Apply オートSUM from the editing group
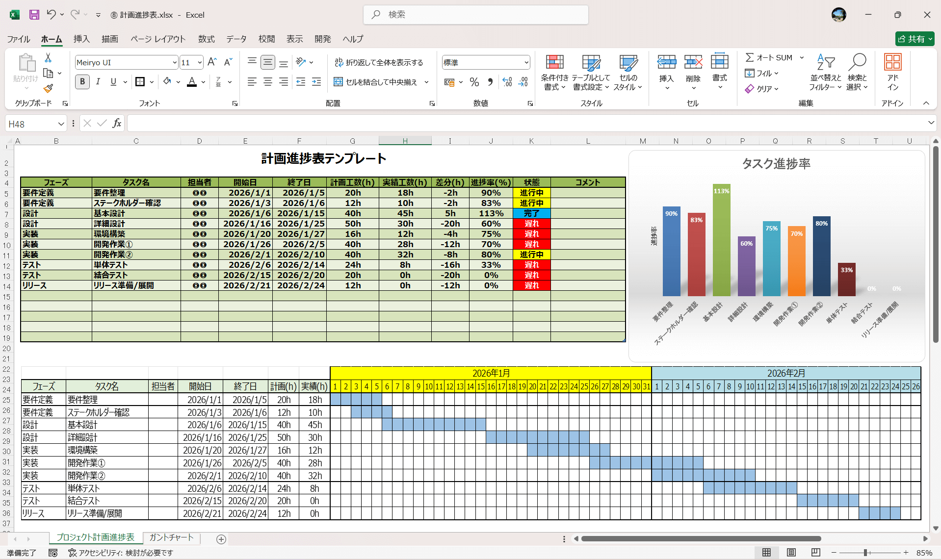 [768, 57]
